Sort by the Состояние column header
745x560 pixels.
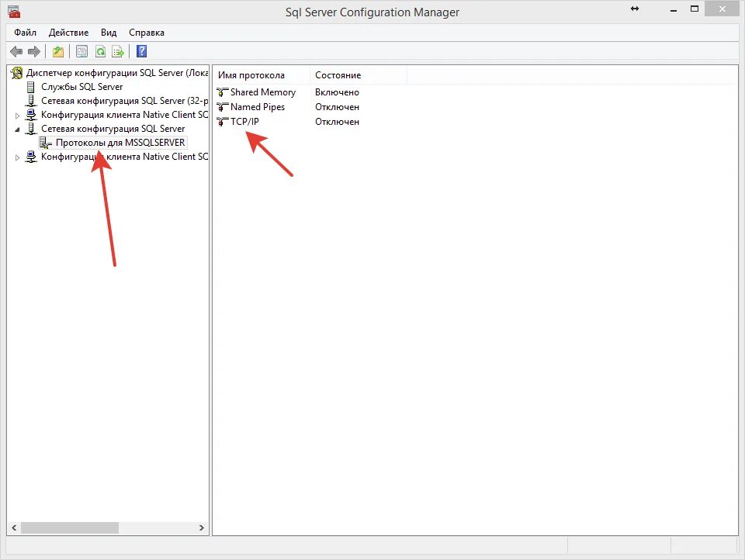click(359, 75)
